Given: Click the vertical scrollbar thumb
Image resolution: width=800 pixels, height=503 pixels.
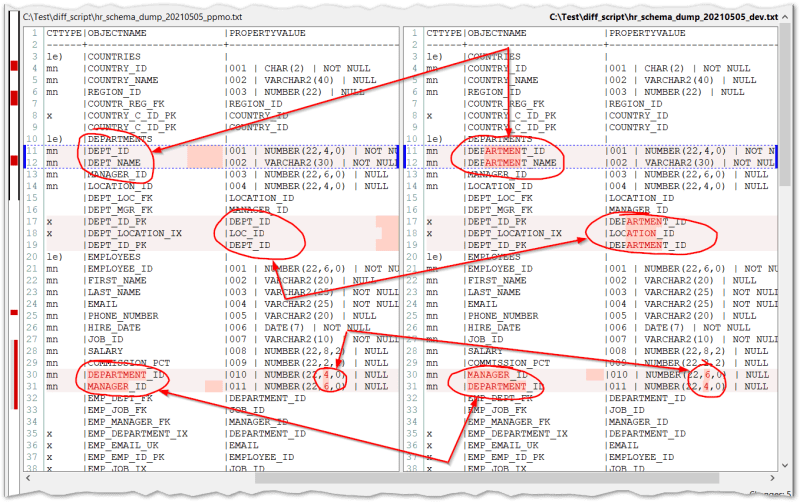Looking at the screenshot, I should pyautogui.click(x=785, y=106).
